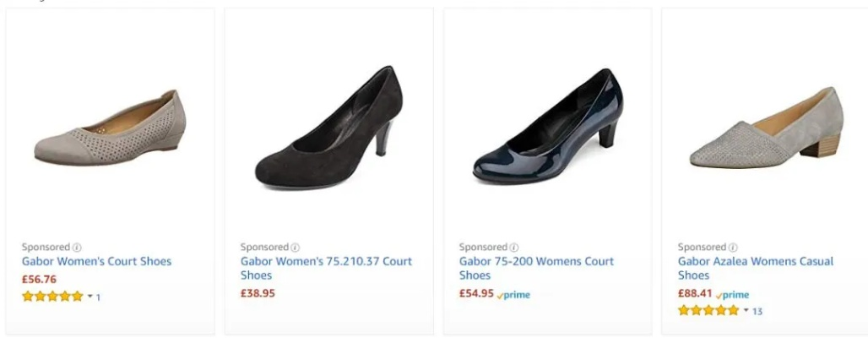The height and width of the screenshot is (338, 868).
Task: Click Sponsored info icon for Gabor 75-200
Action: click(513, 248)
